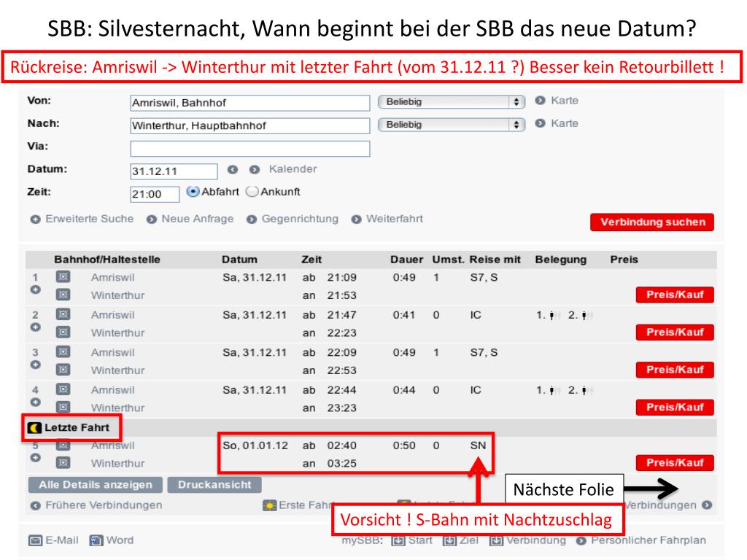Open the Kalender link
This screenshot has height=560, width=747.
[x=293, y=169]
